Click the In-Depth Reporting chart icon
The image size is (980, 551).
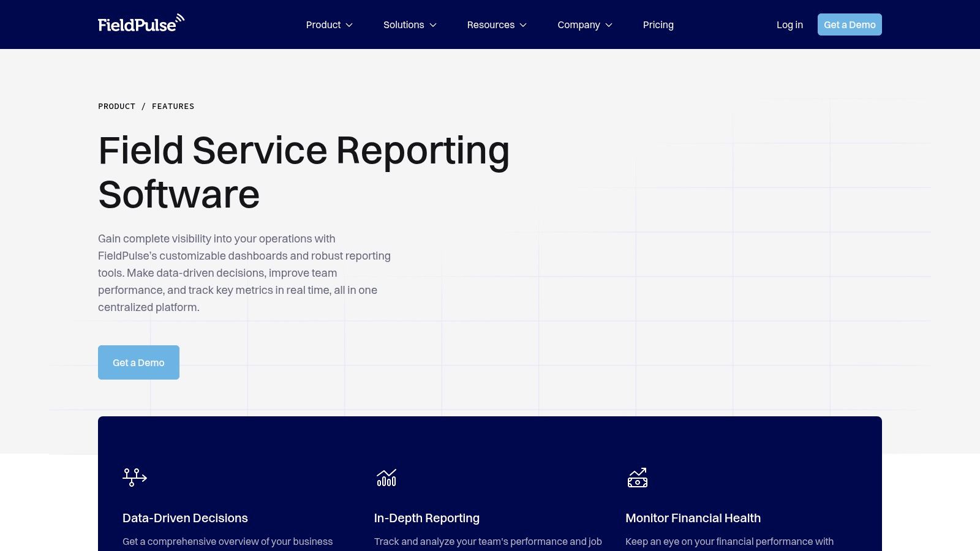click(x=386, y=478)
